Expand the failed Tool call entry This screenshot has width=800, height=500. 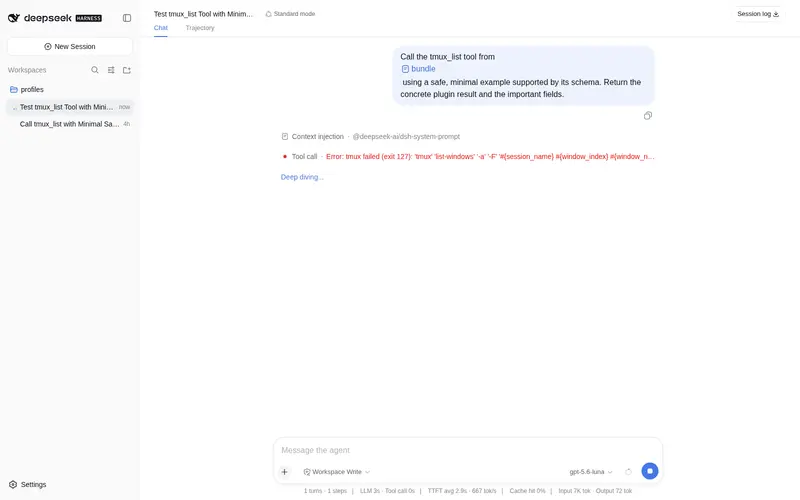tap(467, 157)
